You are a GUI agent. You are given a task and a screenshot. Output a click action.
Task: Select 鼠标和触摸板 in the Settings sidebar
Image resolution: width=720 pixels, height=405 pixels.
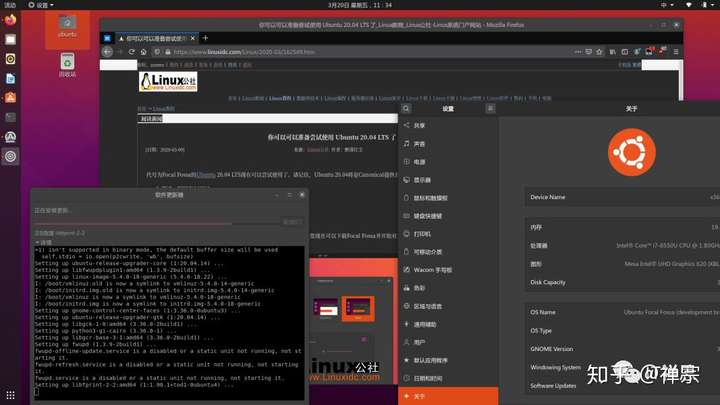(448, 198)
